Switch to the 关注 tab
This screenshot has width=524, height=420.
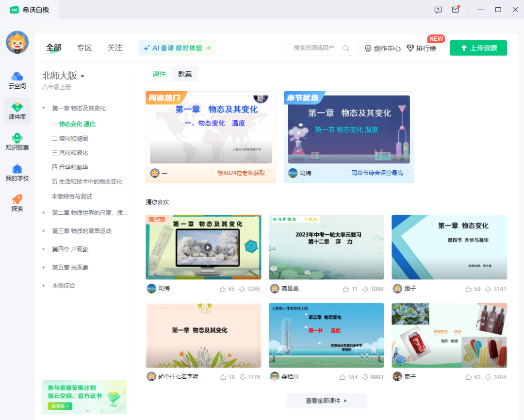point(115,48)
